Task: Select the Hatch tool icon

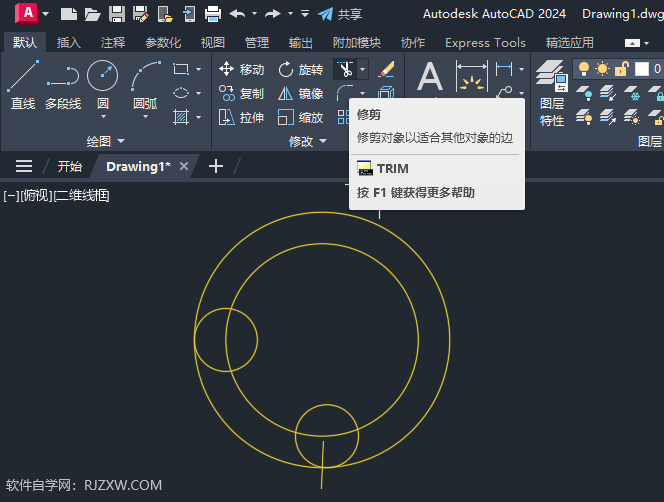Action: coord(181,117)
